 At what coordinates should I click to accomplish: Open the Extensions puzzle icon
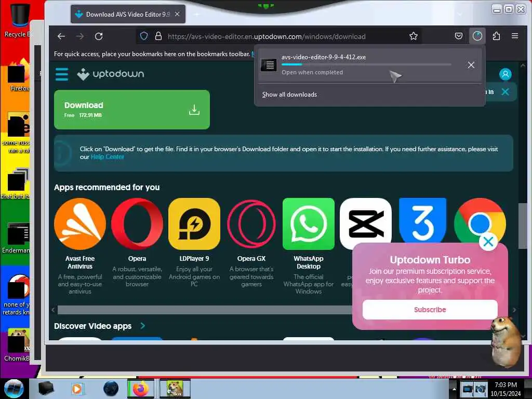tap(496, 36)
